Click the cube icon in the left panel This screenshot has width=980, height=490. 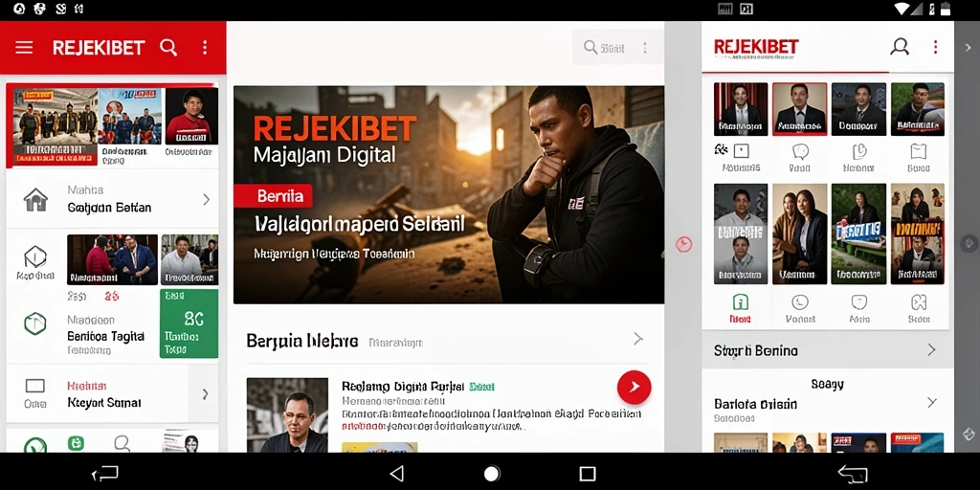click(35, 256)
